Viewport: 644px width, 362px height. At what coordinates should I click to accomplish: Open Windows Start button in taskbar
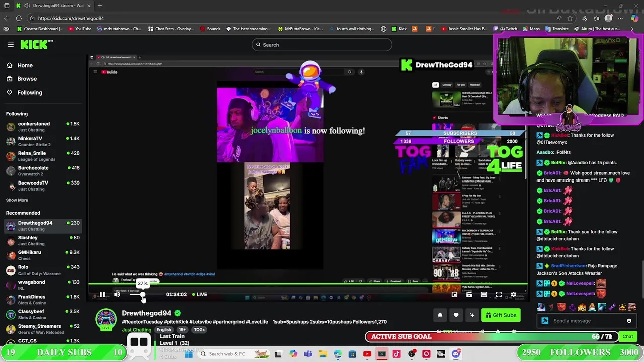coord(189,354)
